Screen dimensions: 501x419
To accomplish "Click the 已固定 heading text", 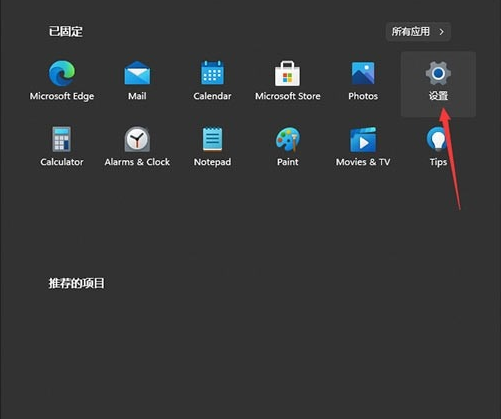I will pyautogui.click(x=66, y=32).
